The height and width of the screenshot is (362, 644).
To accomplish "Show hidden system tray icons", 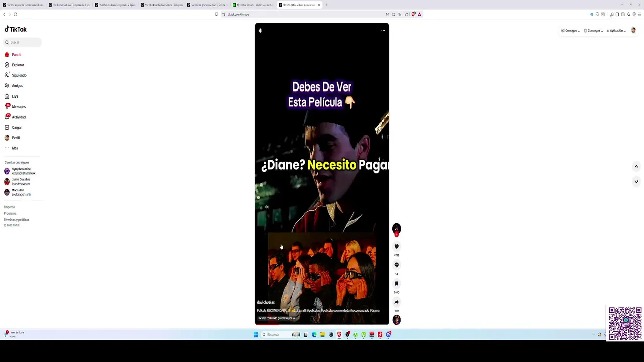I will coord(593,334).
